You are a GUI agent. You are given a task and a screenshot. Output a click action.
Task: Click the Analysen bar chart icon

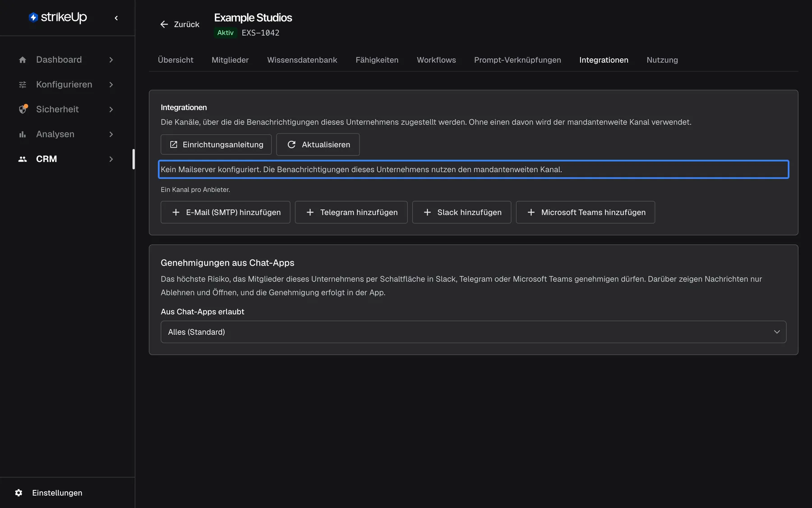23,134
